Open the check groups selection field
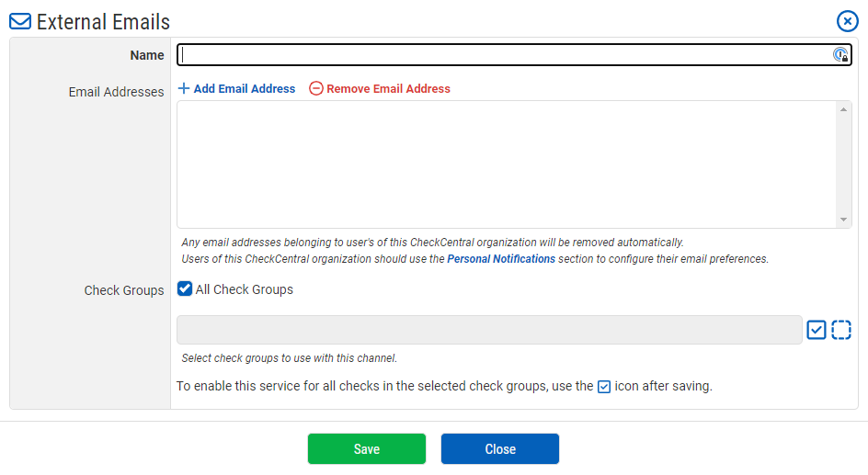The width and height of the screenshot is (868, 475). pyautogui.click(x=489, y=330)
